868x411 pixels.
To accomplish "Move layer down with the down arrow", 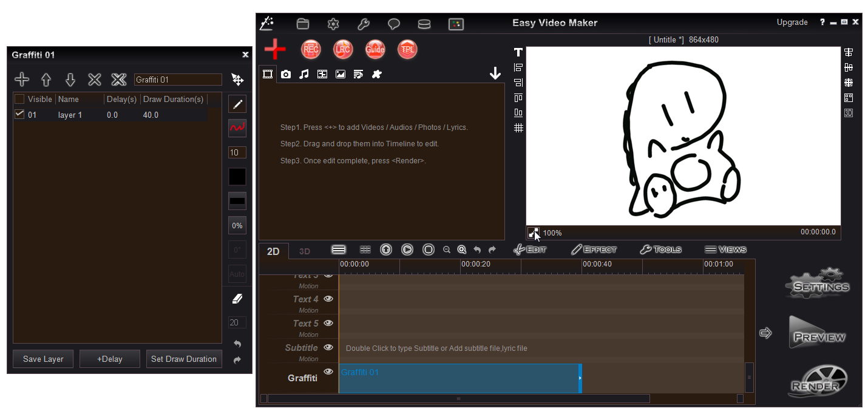I will (x=70, y=80).
